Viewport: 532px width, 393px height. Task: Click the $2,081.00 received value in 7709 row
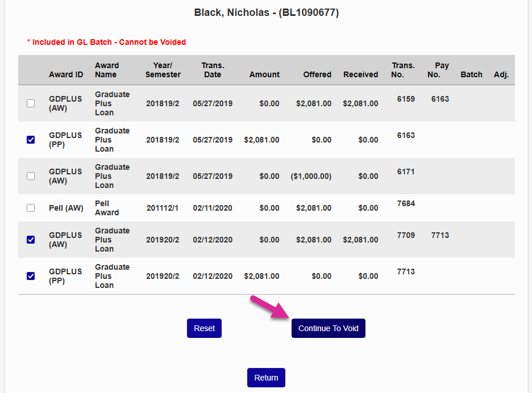360,240
